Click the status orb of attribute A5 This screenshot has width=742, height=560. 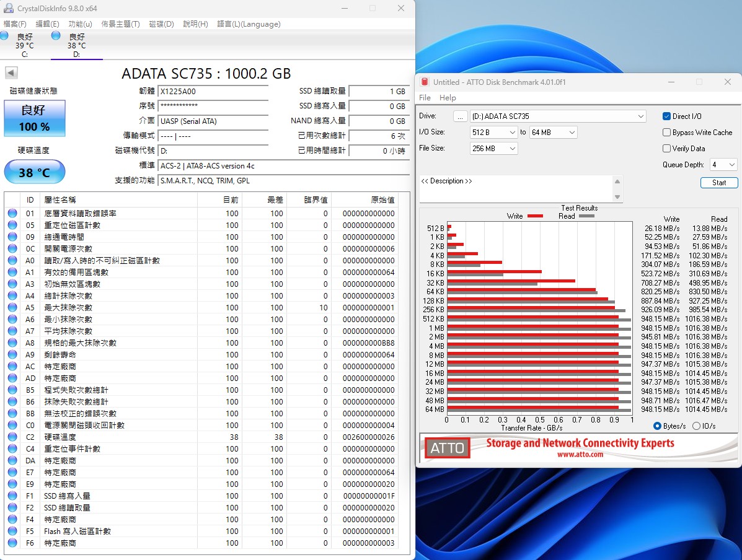point(12,307)
